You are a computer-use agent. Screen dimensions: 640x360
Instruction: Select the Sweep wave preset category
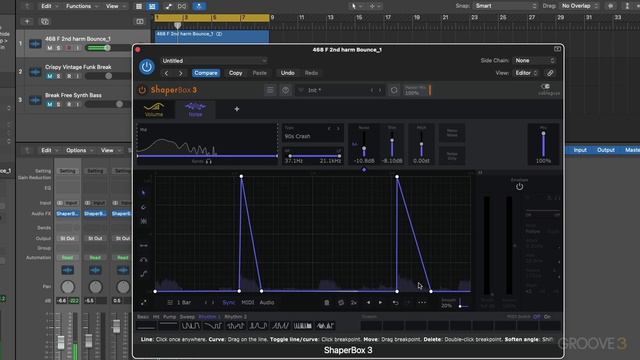pos(187,317)
